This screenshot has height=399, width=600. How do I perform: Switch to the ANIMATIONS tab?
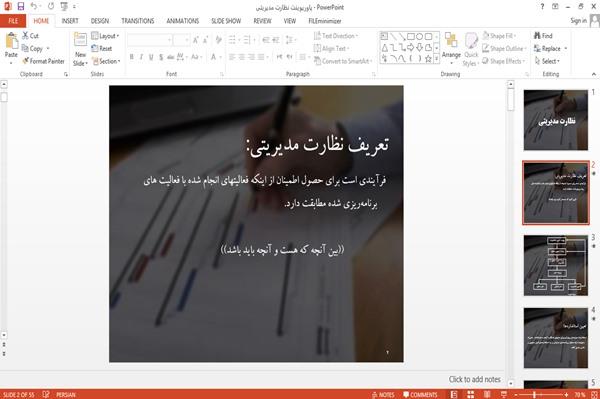[183, 21]
